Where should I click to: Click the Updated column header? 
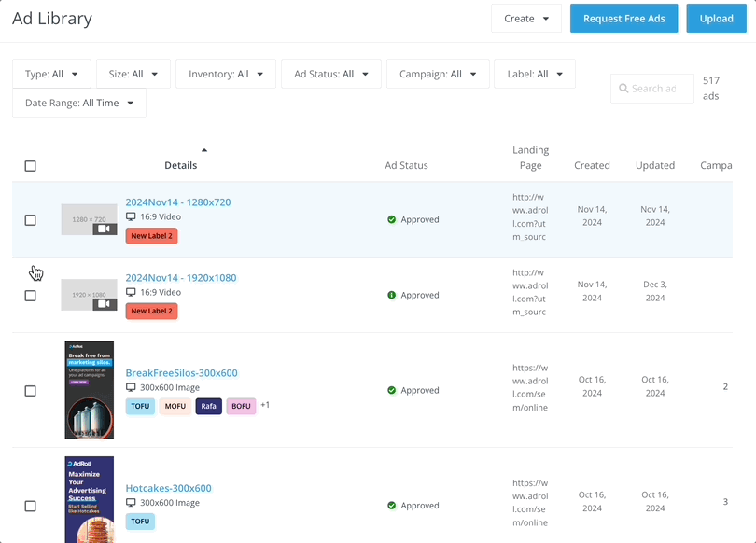pos(654,165)
